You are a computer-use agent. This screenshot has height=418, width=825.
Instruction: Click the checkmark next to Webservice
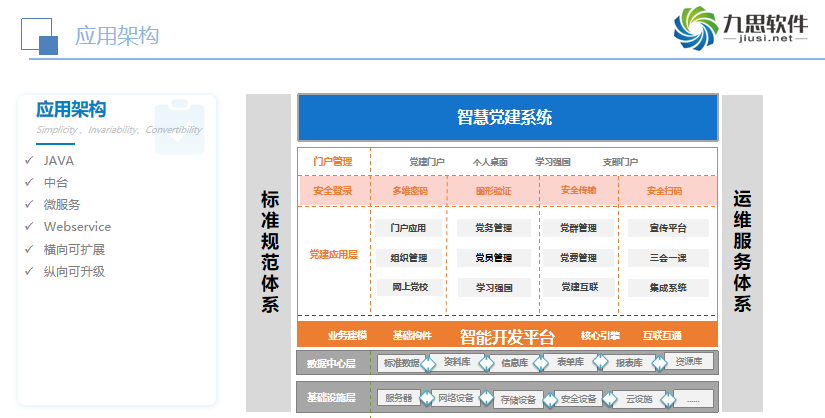pyautogui.click(x=30, y=227)
